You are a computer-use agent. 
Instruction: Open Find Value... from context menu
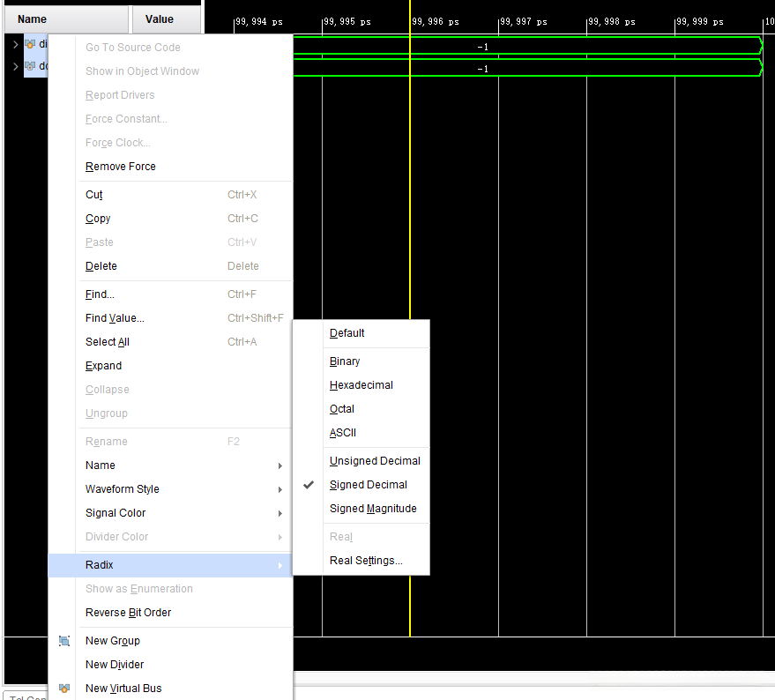(170, 318)
